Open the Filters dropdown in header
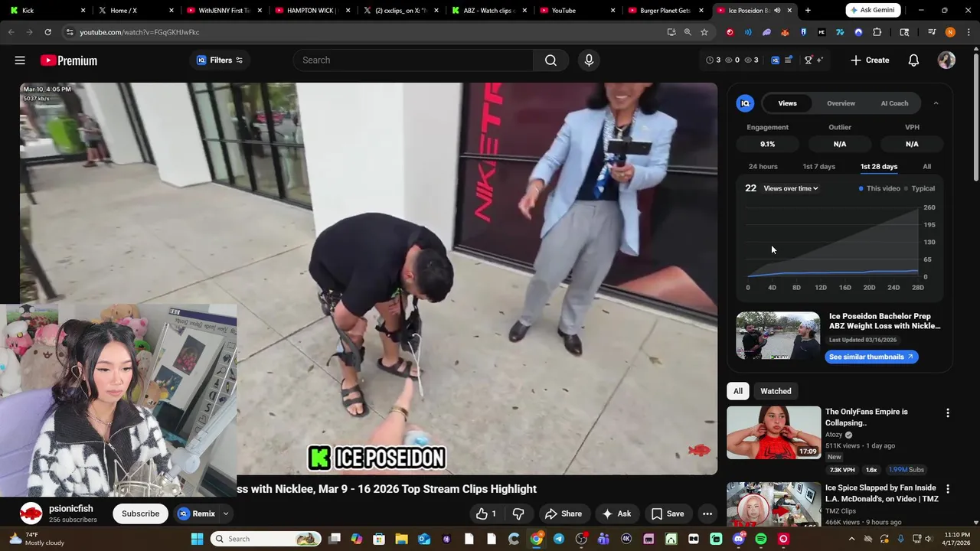 220,60
